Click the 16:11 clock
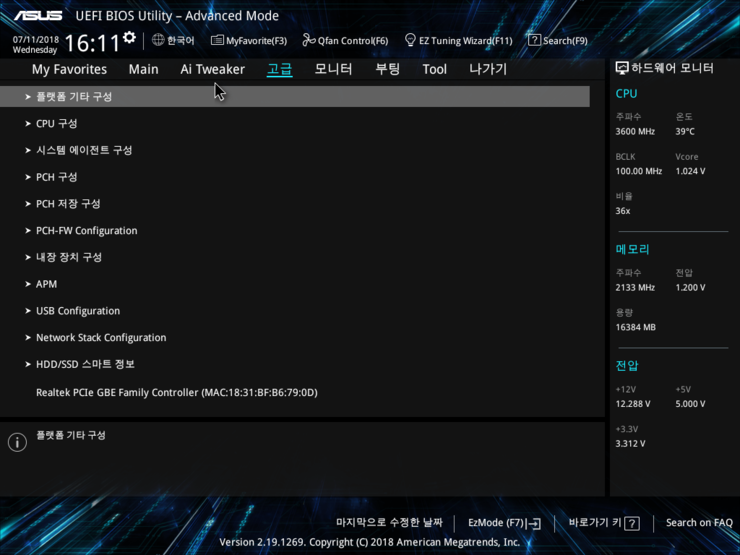This screenshot has width=740, height=555. coord(92,43)
